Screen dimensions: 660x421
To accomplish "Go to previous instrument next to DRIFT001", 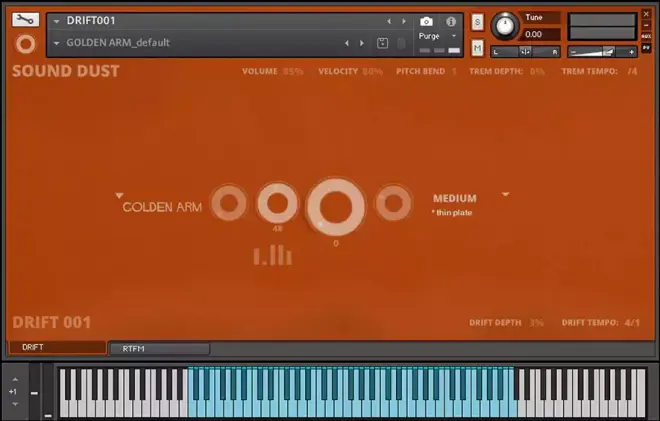I will (x=389, y=21).
